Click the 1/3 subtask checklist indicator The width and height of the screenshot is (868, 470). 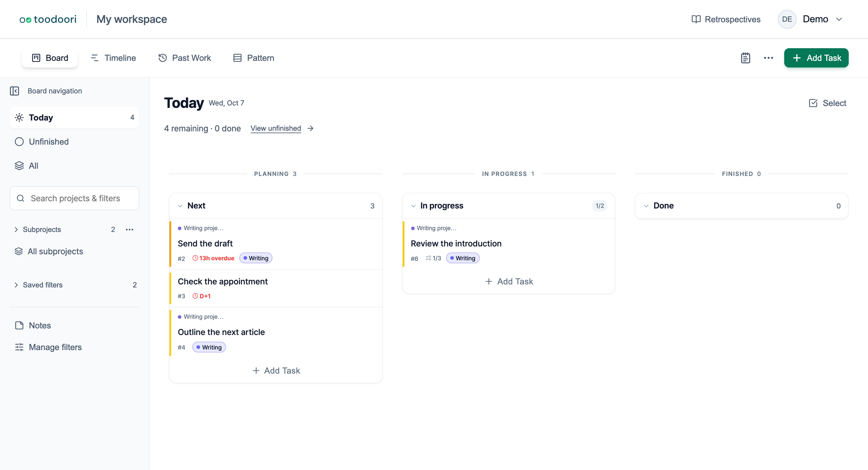click(x=433, y=258)
